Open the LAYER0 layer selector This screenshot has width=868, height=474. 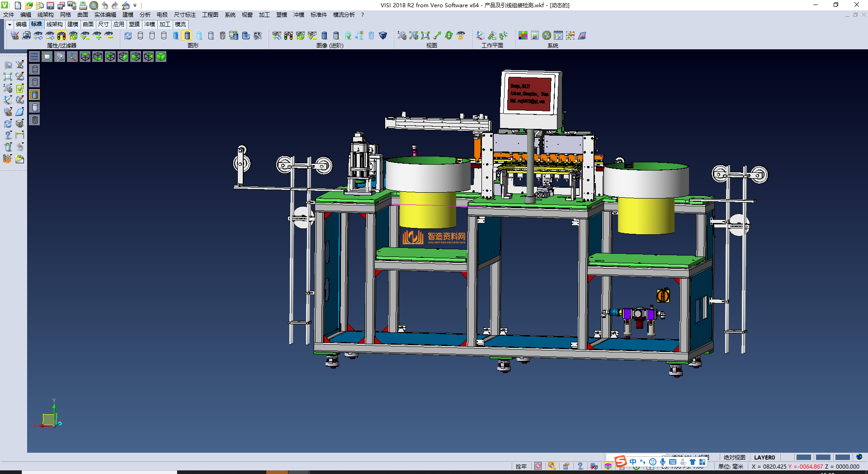coord(764,457)
